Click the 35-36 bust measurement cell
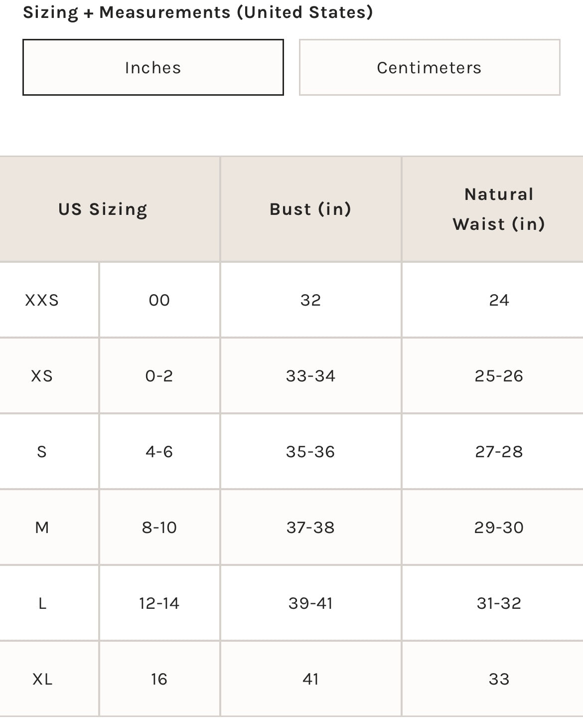The image size is (583, 728). coord(310,452)
